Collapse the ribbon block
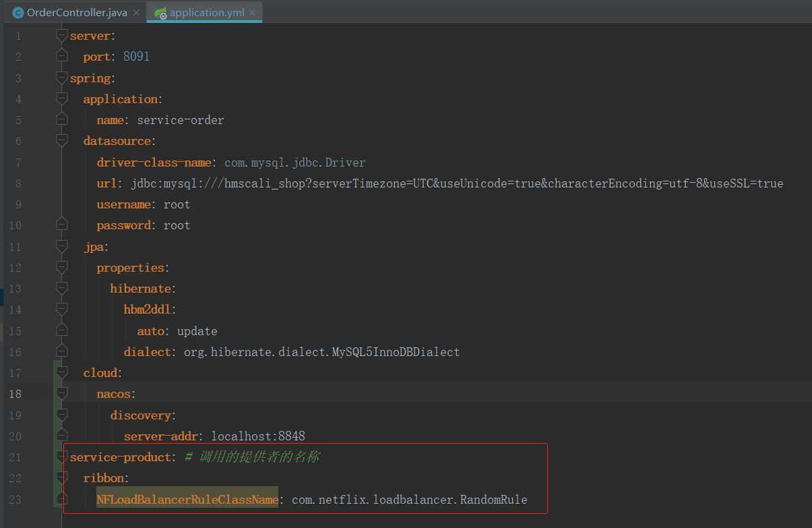 62,478
